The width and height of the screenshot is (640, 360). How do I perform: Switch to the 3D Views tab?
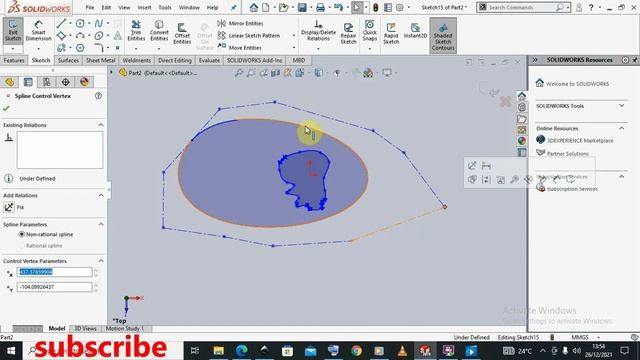pyautogui.click(x=85, y=329)
